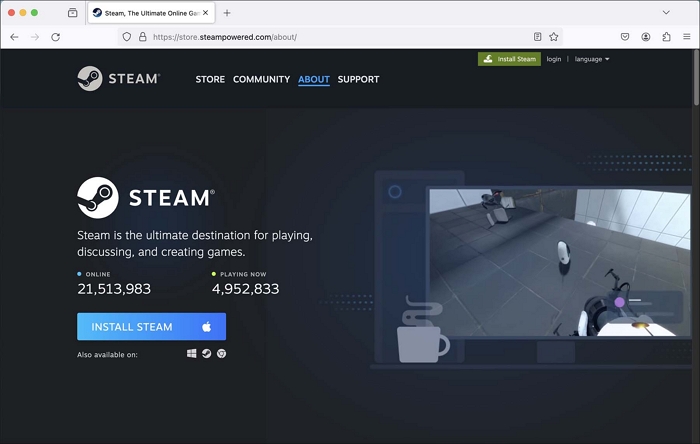Click the 'Also available on:' label
The image size is (700, 444).
107,355
